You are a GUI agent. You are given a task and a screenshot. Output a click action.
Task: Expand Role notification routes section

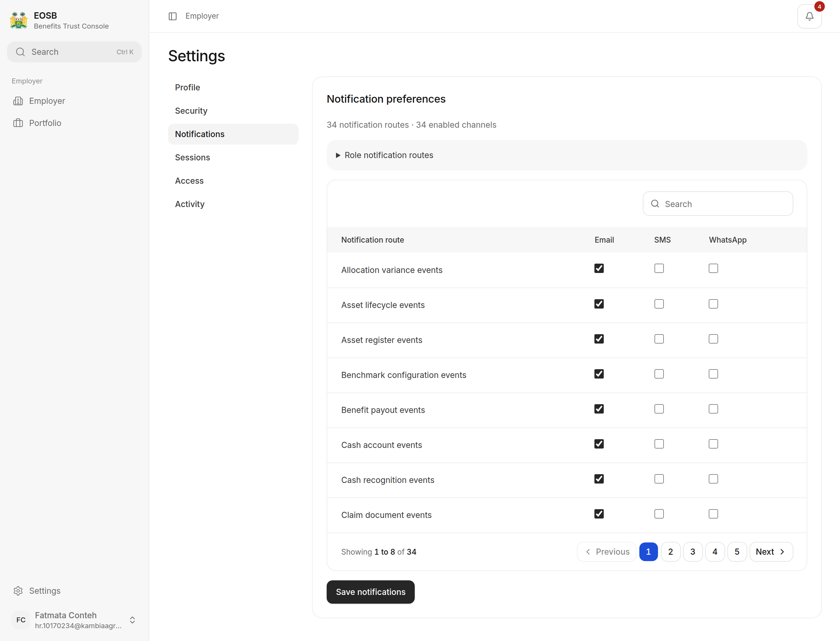tap(566, 155)
